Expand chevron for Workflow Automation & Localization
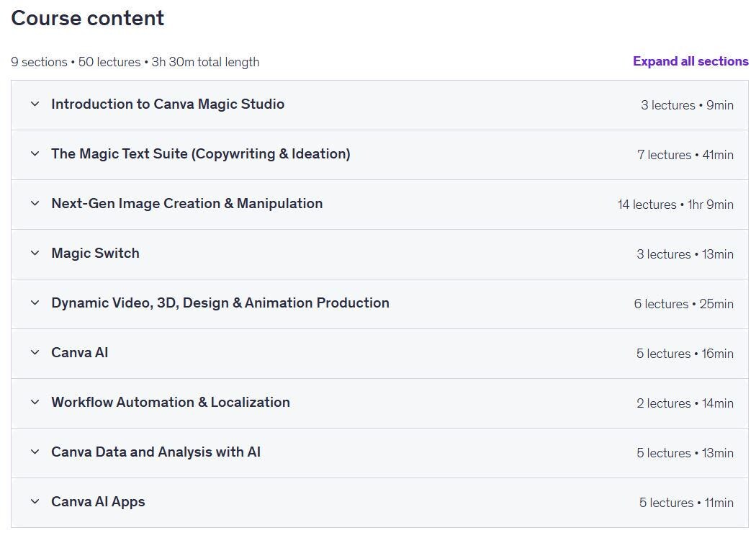The width and height of the screenshot is (756, 538). click(35, 402)
